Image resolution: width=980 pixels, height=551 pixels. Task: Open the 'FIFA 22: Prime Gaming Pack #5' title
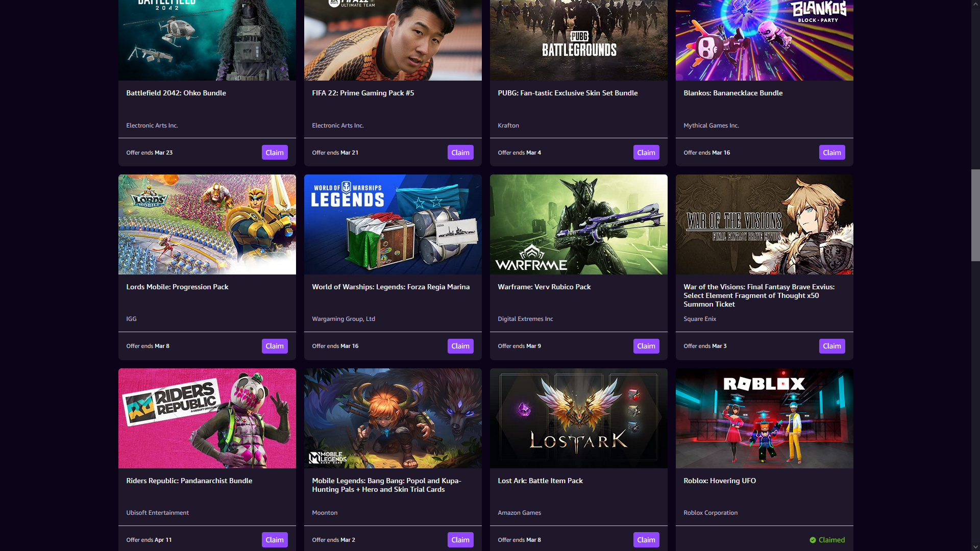[x=363, y=93]
